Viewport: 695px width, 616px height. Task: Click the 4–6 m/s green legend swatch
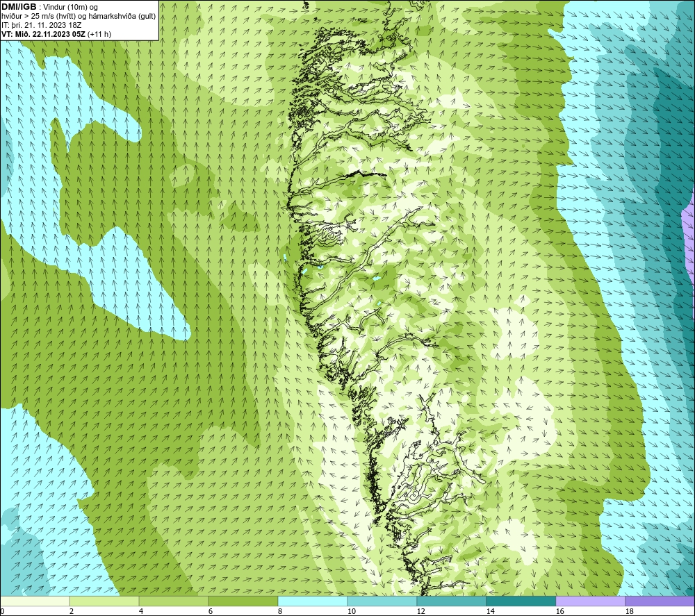pos(174,601)
